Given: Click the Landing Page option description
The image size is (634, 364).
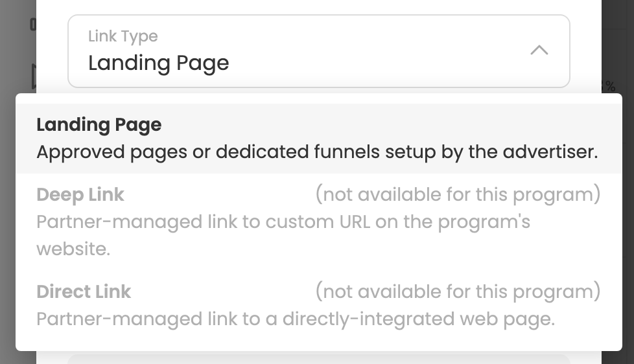Looking at the screenshot, I should coord(317,152).
